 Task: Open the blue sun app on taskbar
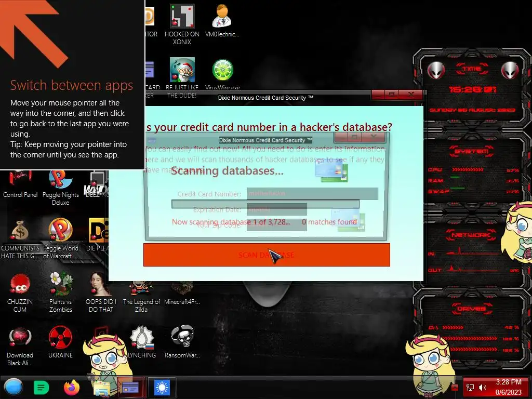[x=162, y=387]
